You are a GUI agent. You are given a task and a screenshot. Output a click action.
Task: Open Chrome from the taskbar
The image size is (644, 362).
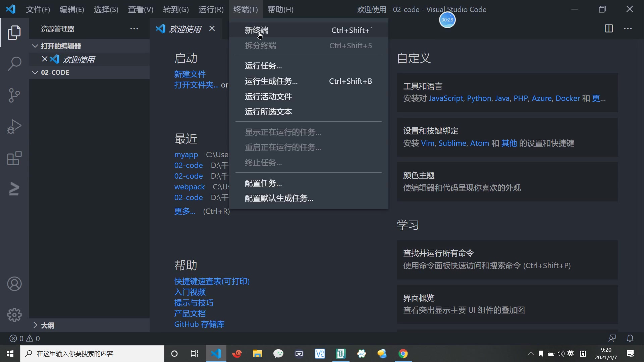(x=403, y=354)
